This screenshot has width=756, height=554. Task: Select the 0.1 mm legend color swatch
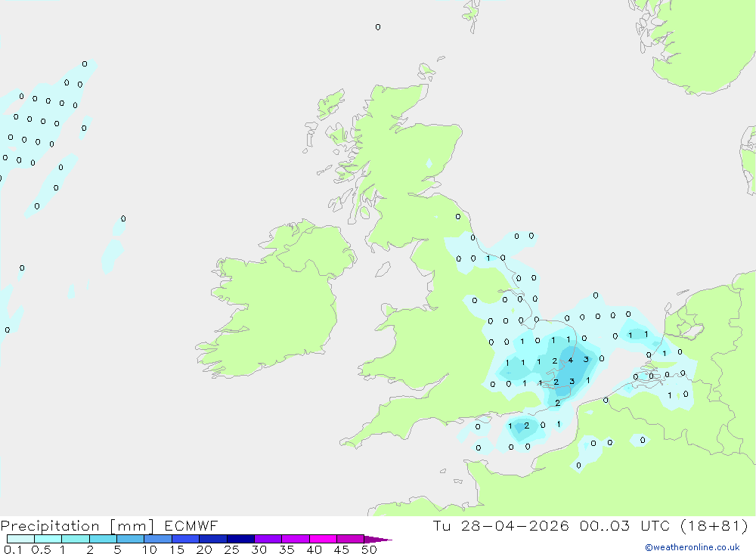20,539
